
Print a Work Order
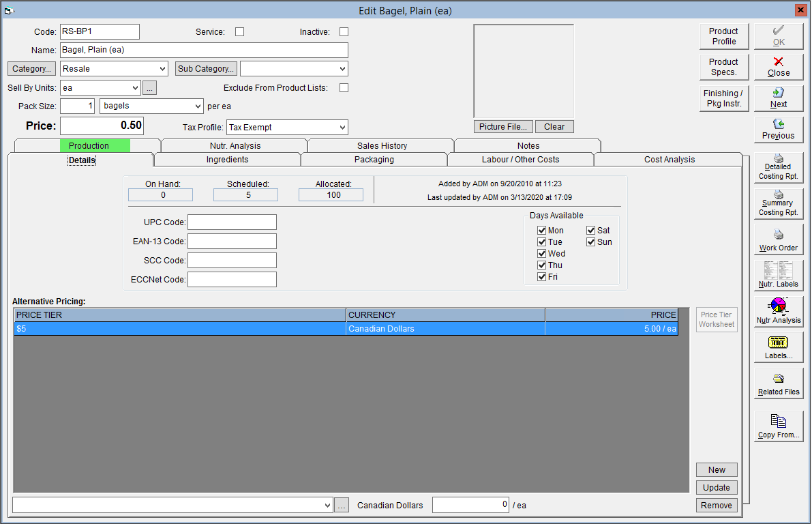779,239
